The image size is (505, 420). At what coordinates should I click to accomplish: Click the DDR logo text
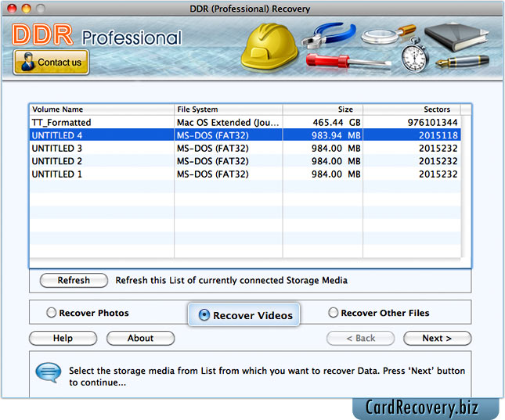(x=42, y=34)
